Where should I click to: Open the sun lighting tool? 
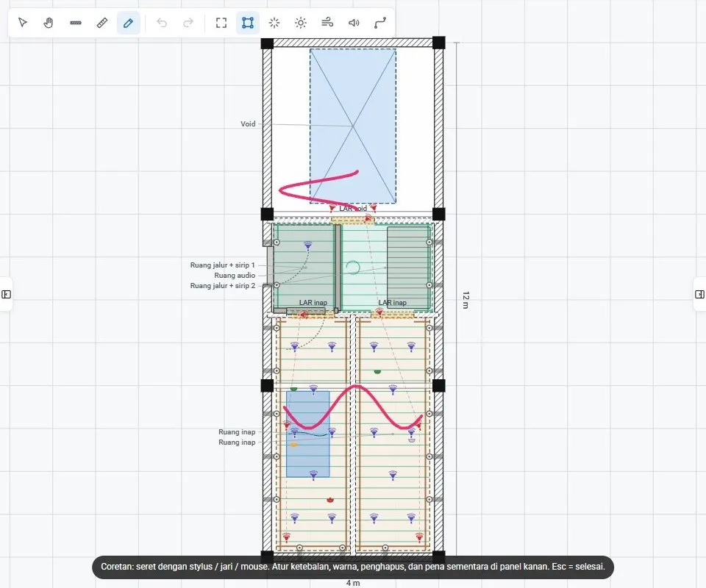[x=301, y=23]
